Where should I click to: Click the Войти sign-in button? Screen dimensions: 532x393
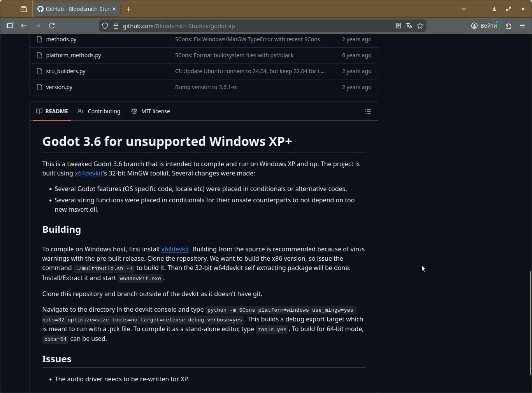tap(484, 26)
